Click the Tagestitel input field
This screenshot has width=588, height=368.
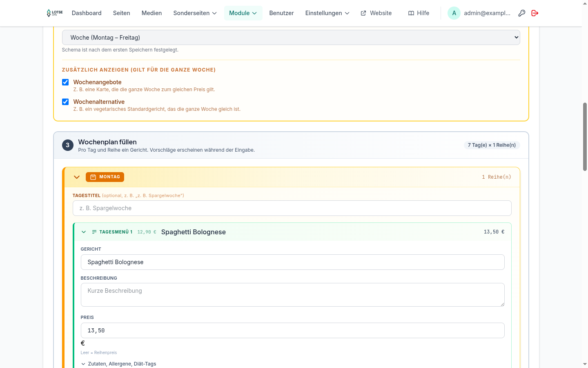coord(292,208)
